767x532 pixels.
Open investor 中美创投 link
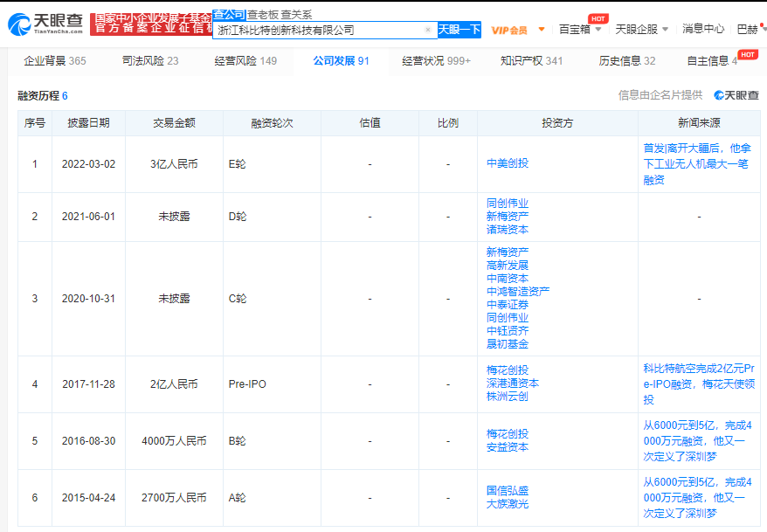pos(508,163)
